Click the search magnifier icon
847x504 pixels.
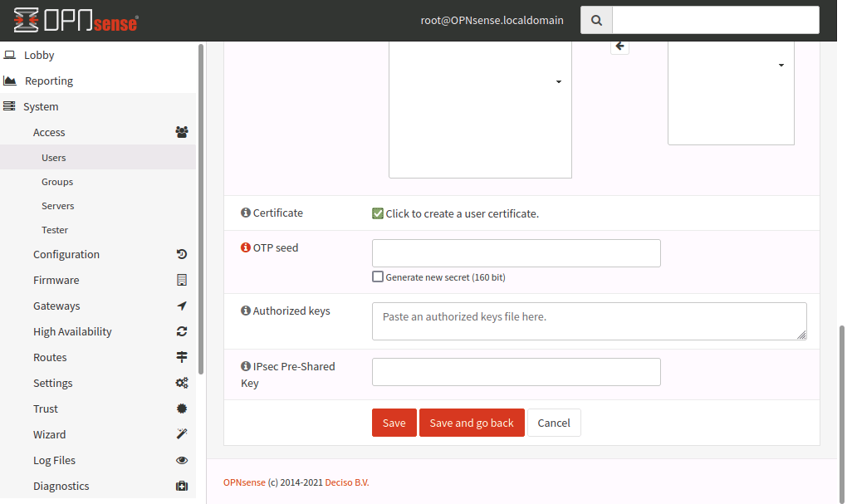point(596,20)
